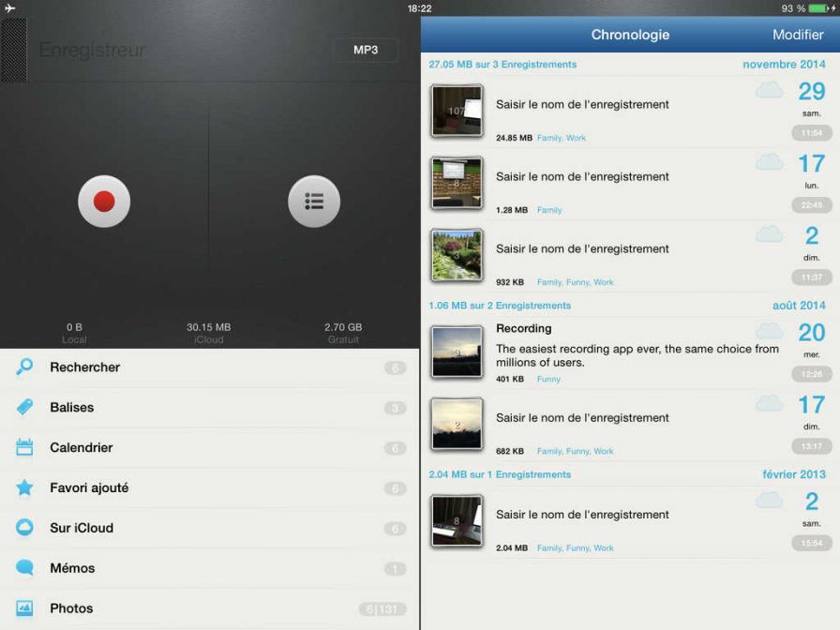Toggle cloud sync on 20 août recording
840x630 pixels.
(x=769, y=331)
